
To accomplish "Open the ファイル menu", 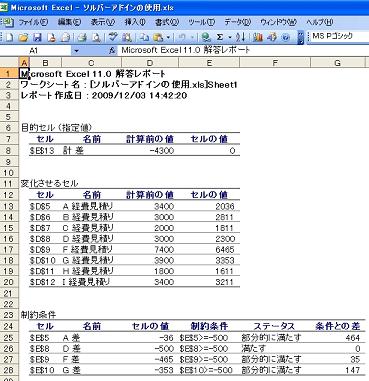I will pyautogui.click(x=32, y=22).
